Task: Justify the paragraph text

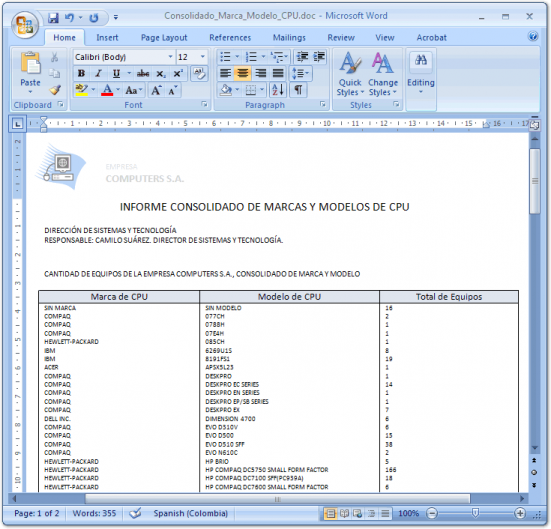Action: pyautogui.click(x=278, y=73)
